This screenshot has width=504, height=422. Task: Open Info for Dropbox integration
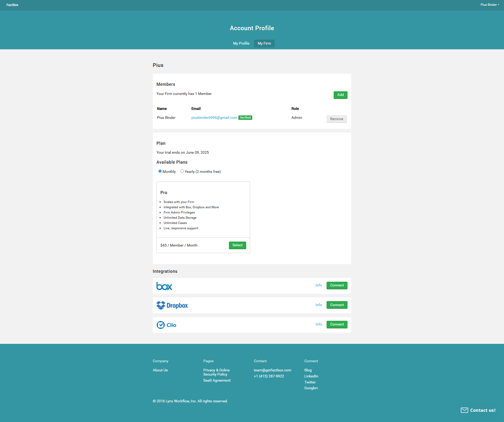(x=319, y=305)
